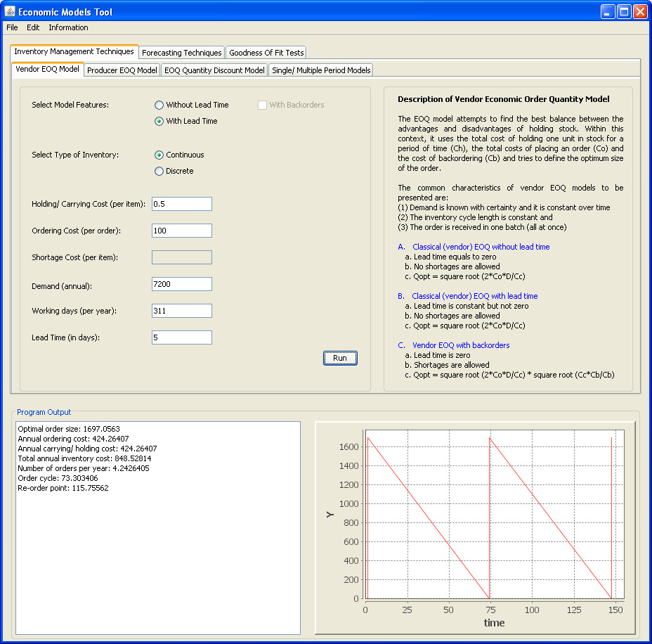
Task: Open the Edit menu
Action: [33, 27]
